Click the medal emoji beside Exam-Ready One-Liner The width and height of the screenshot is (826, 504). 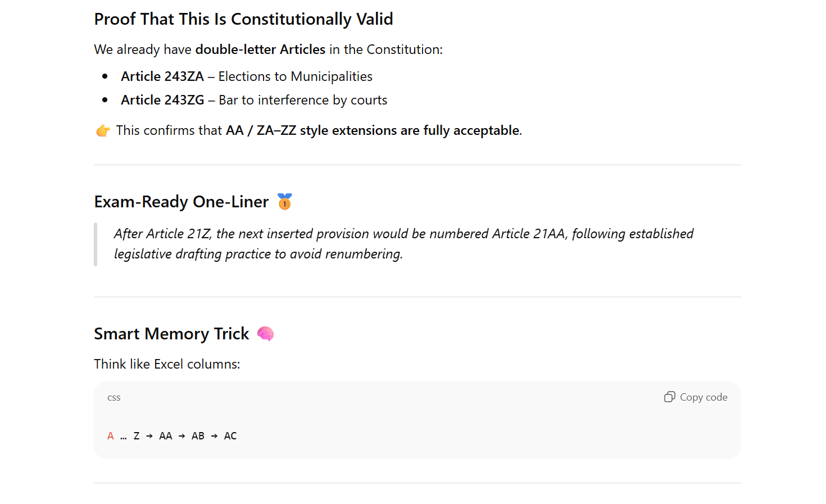point(285,201)
